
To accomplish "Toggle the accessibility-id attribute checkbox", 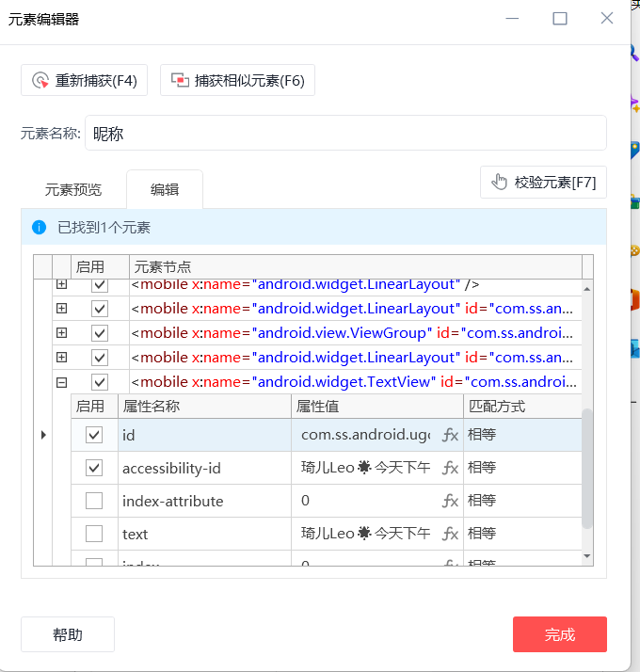I will point(94,468).
